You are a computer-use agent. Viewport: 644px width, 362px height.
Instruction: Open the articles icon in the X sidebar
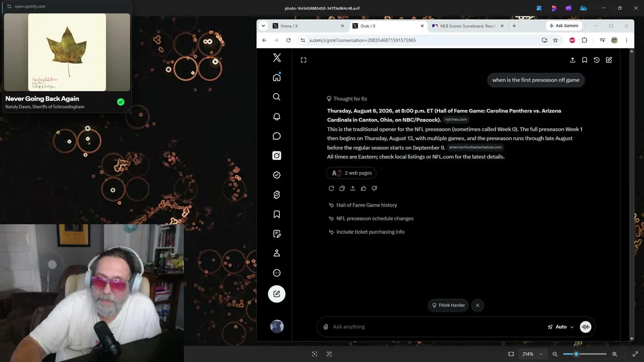[x=277, y=234]
